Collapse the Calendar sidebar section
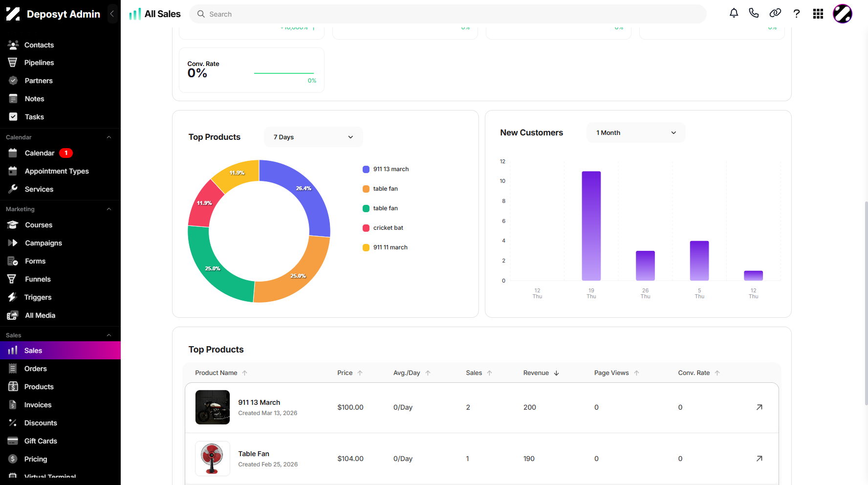Screen dimensions: 868x485 pos(109,137)
